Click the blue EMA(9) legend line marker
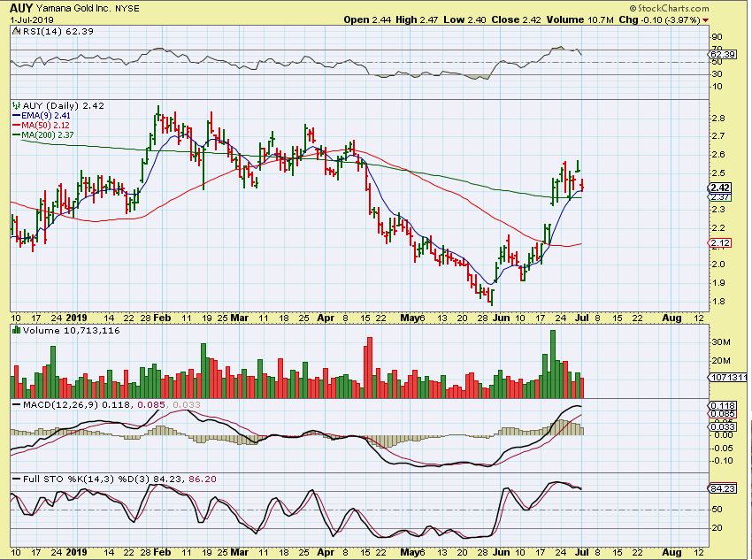Viewport: 752px width, 560px height. 17,116
